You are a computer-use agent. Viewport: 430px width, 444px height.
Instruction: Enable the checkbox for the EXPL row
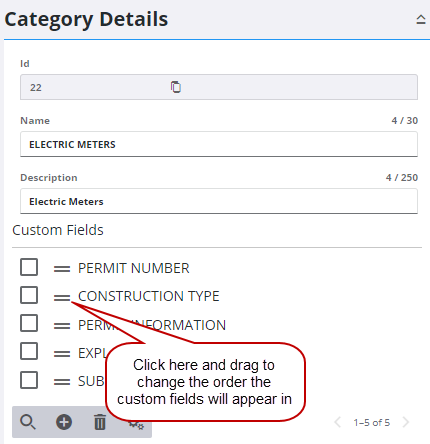29,351
